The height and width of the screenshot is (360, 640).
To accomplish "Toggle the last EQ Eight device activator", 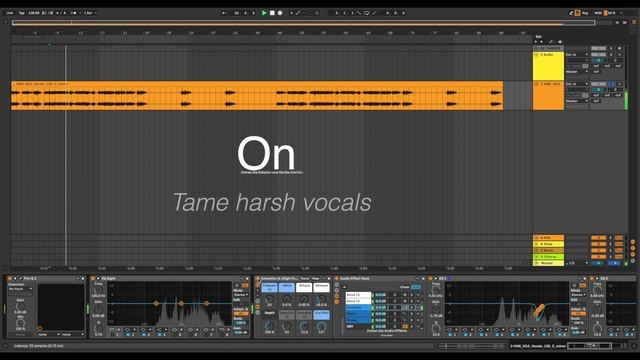I will pyautogui.click(x=592, y=279).
